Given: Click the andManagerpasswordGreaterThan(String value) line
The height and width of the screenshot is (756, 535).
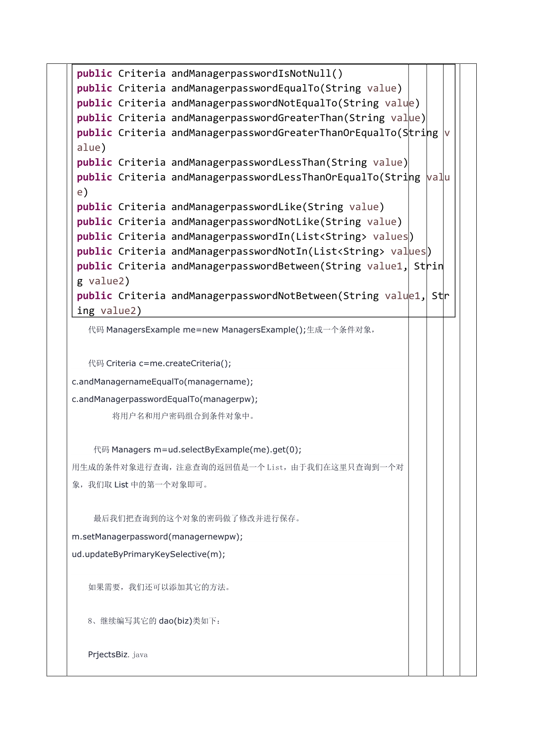Looking at the screenshot, I should click(251, 118).
